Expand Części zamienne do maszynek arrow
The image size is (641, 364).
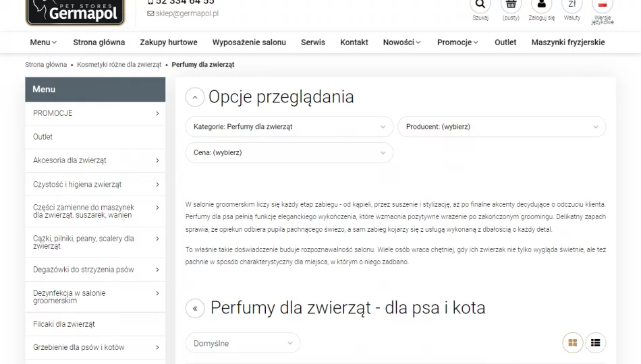click(x=157, y=208)
